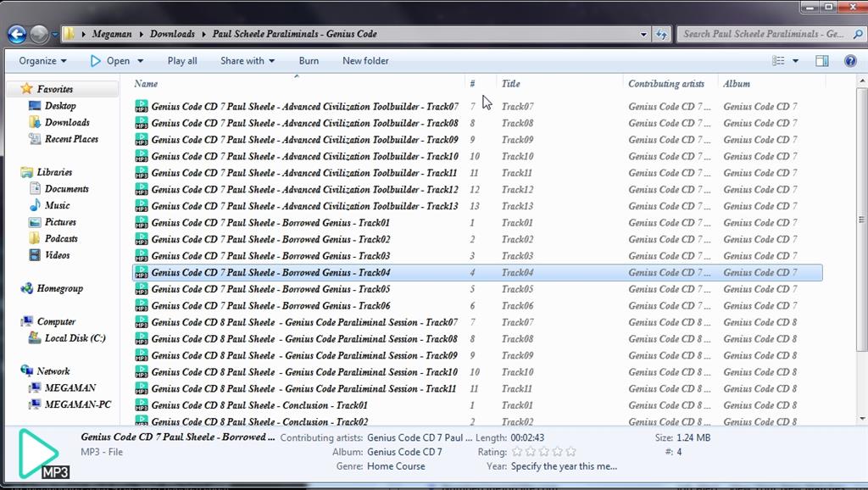
Task: Open the view options dropdown arrow
Action: click(795, 61)
